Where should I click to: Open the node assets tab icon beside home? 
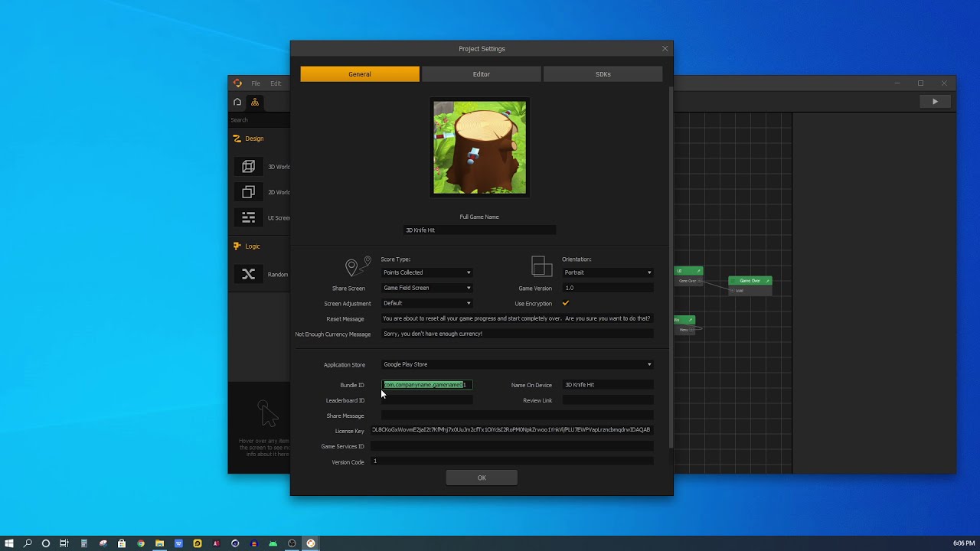click(x=255, y=102)
